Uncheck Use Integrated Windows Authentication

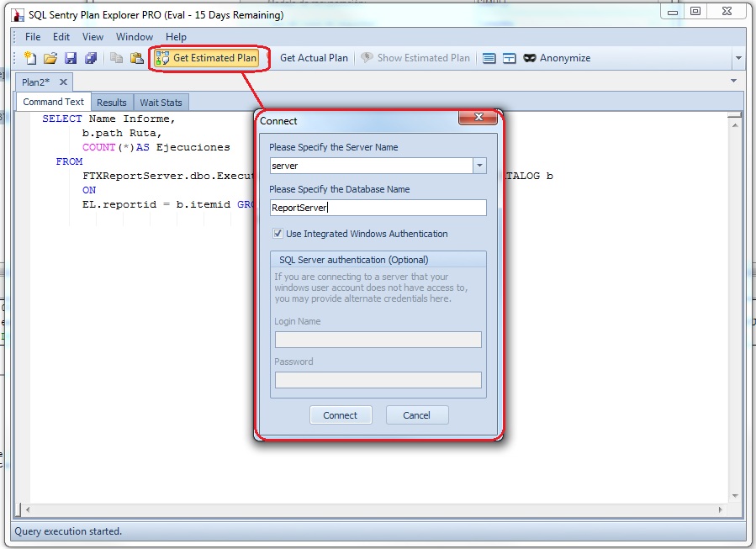coord(278,234)
